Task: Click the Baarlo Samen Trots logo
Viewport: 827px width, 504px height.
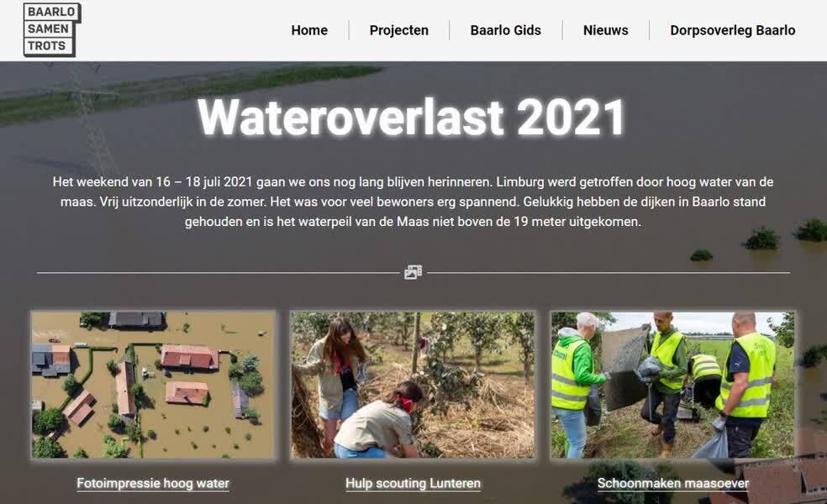Action: click(x=52, y=29)
